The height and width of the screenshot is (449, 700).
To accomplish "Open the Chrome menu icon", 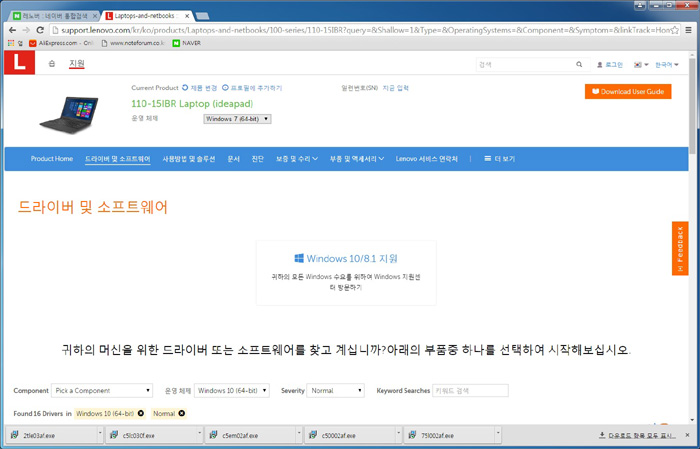I will [x=689, y=30].
